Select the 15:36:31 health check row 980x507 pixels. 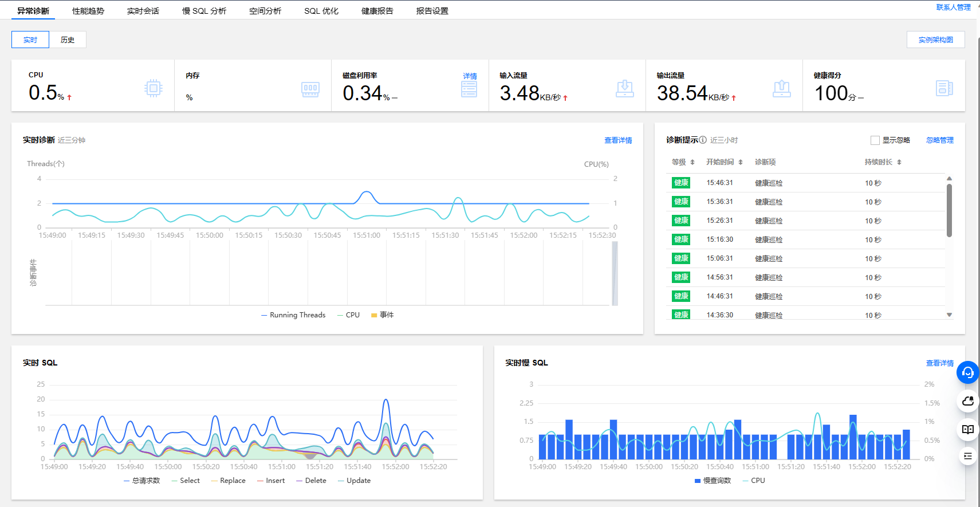coord(805,202)
